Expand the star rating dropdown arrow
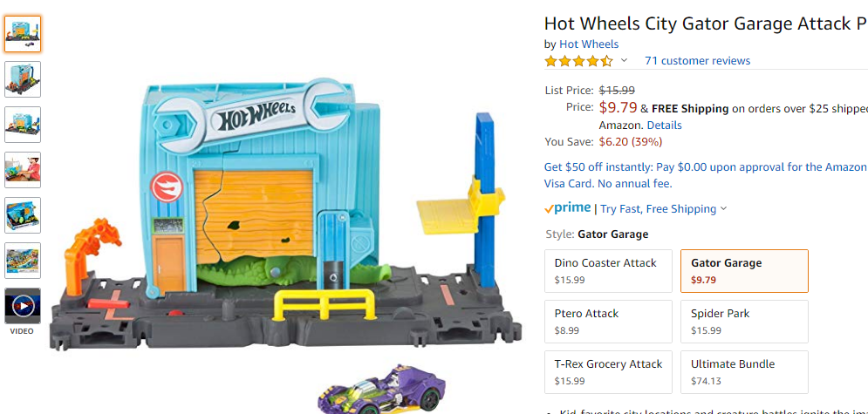 tap(624, 60)
